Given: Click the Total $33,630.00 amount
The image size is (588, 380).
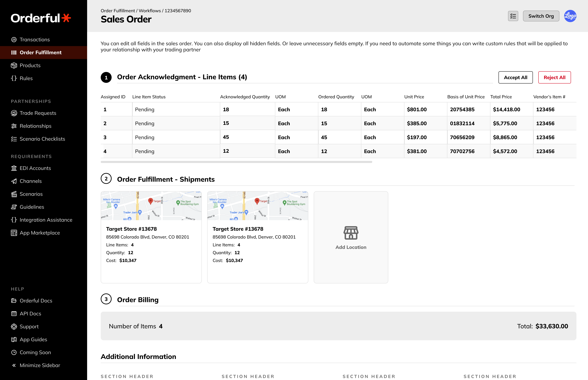Looking at the screenshot, I should coord(552,326).
